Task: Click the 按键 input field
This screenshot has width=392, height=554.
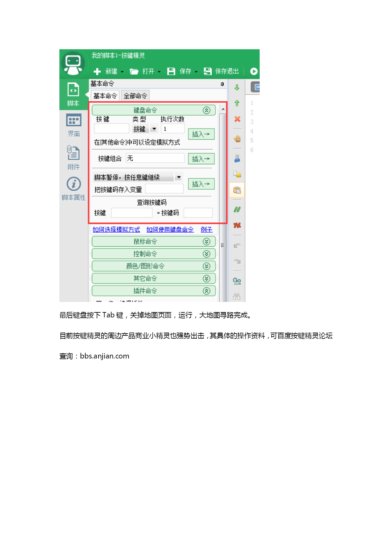Action: (112, 129)
